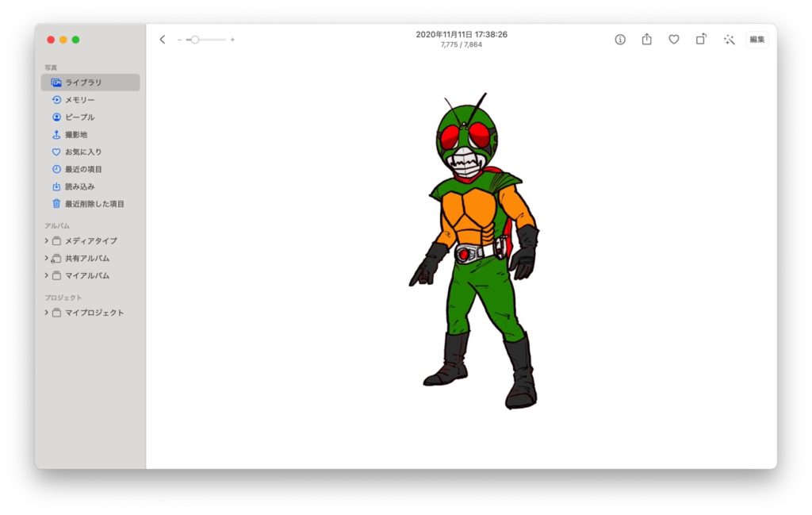Screen dimensions: 812x515
Task: Select the メディアタイプ label
Action: 91,241
